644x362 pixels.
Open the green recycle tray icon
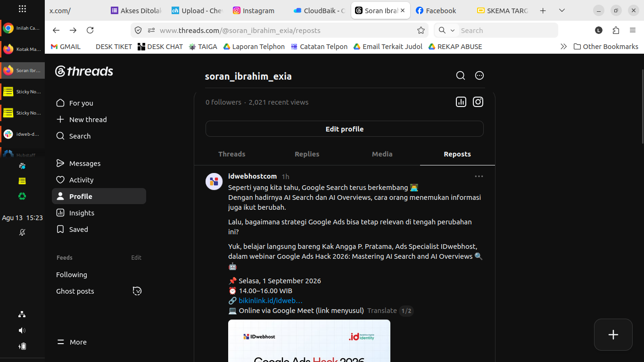coord(22,197)
